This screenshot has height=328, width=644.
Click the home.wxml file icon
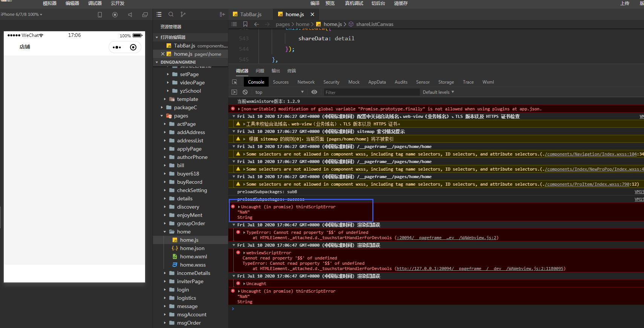(175, 256)
